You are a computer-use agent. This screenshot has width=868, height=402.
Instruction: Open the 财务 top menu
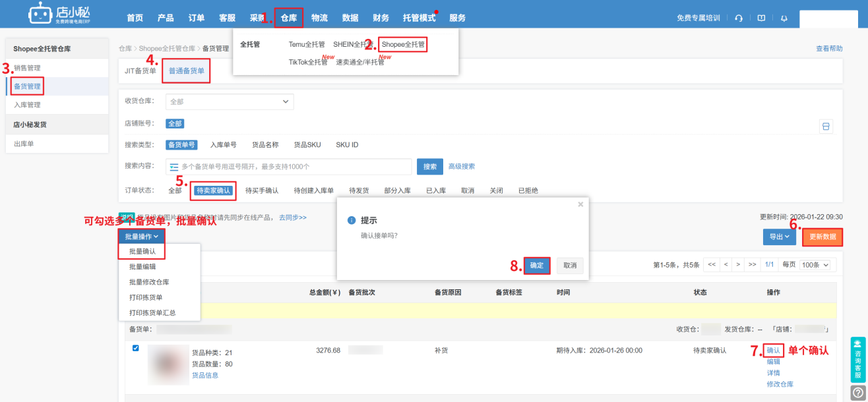[381, 18]
